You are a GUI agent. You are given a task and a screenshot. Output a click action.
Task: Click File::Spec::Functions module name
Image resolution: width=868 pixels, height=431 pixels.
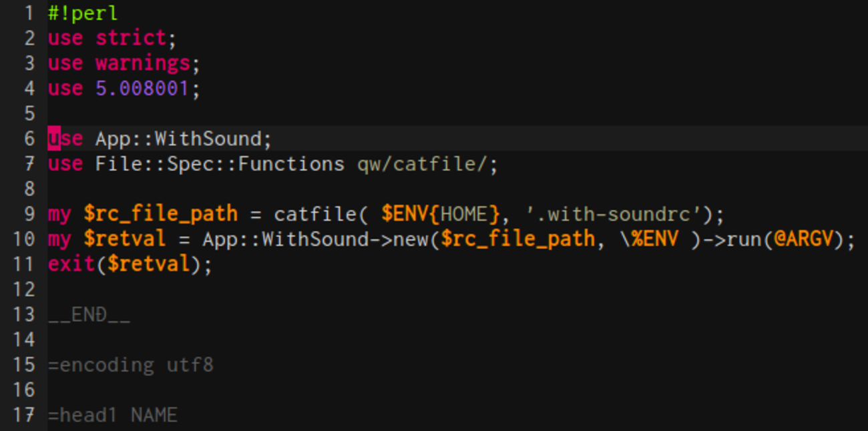point(220,164)
